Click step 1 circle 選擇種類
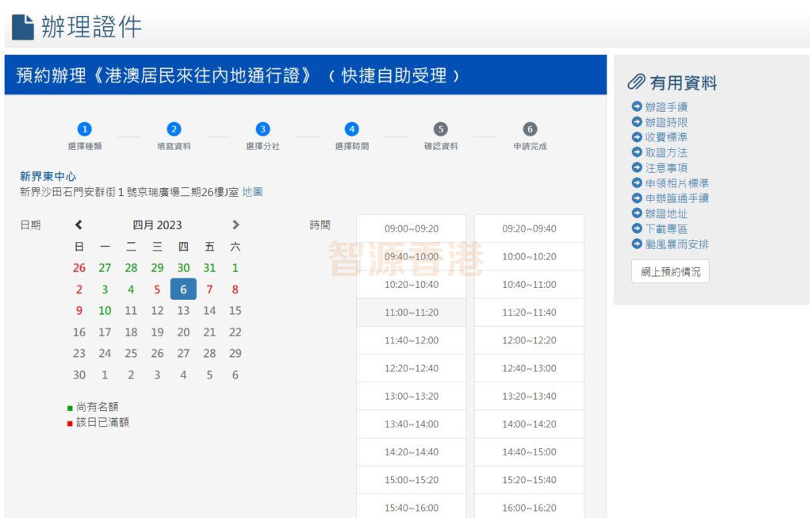 84,129
